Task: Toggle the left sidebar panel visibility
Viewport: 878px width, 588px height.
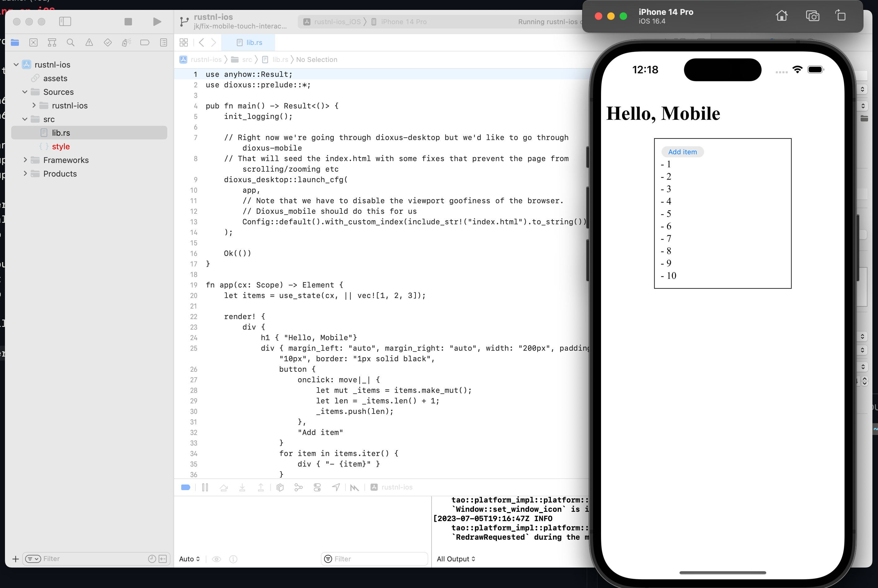Action: pos(64,24)
